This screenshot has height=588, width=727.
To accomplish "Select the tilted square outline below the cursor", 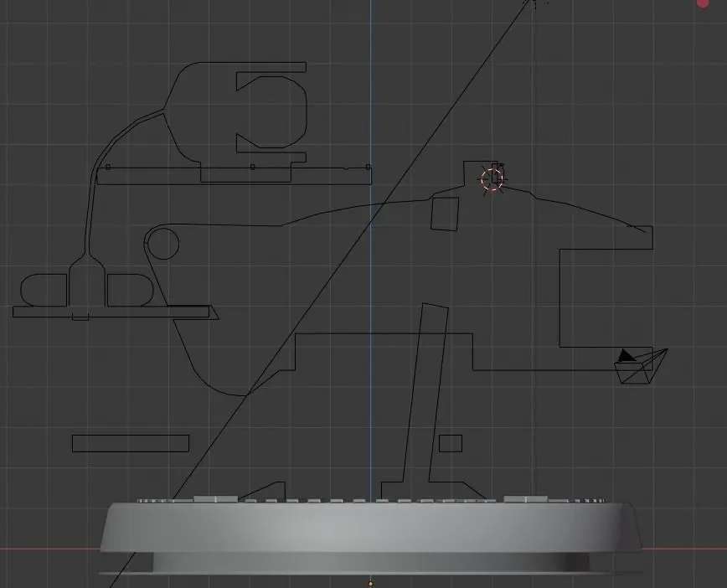I will 445,214.
